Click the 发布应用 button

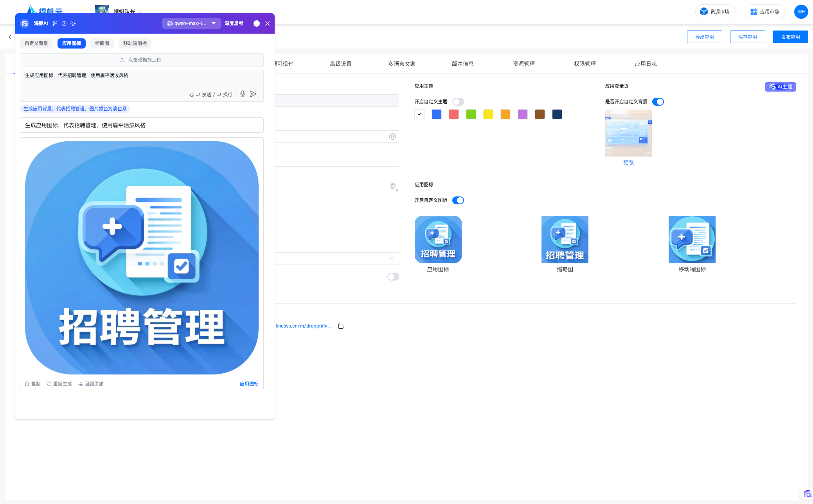(x=790, y=37)
